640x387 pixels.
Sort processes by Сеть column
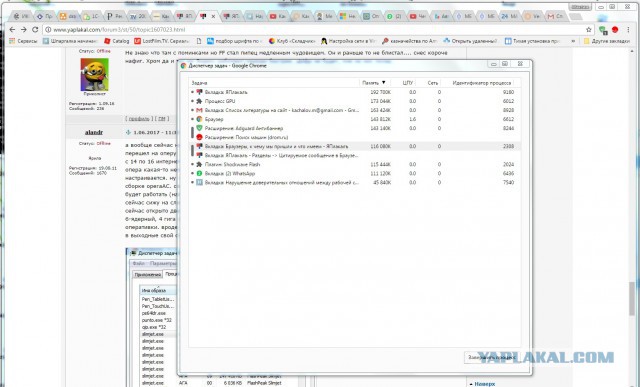point(432,83)
